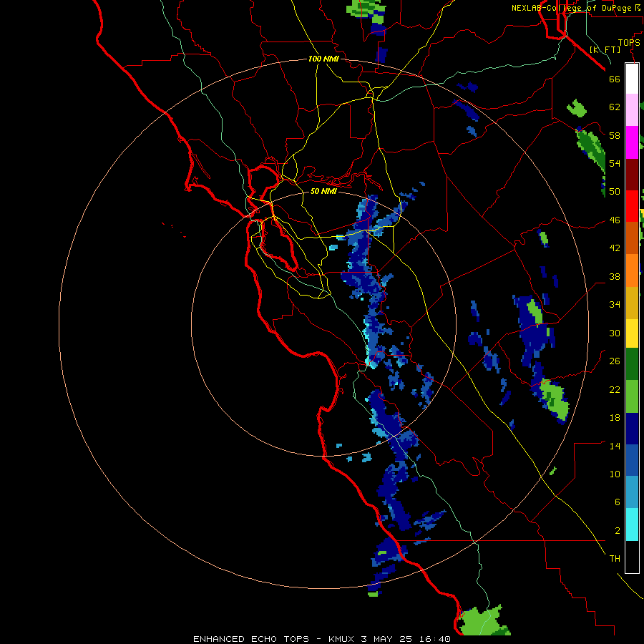The image size is (644, 644).
Task: Pick the magenta band in the color scale
Action: (632, 142)
